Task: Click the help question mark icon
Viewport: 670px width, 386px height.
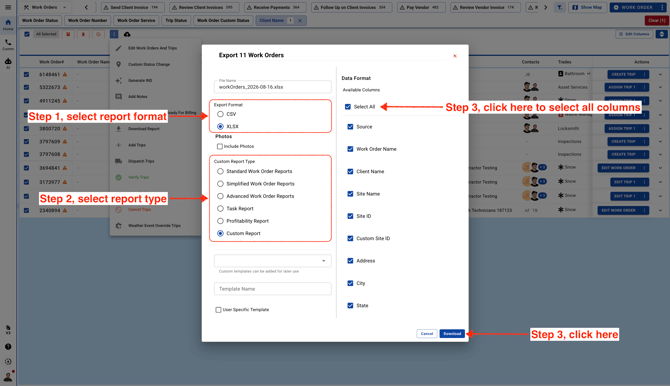Action: (x=8, y=347)
